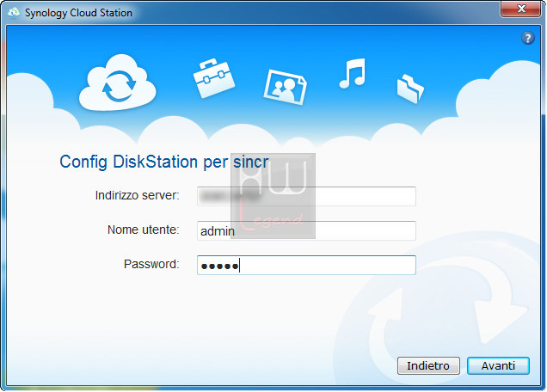Click the folders icon in banner
Image resolution: width=547 pixels, height=392 pixels.
pos(410,89)
